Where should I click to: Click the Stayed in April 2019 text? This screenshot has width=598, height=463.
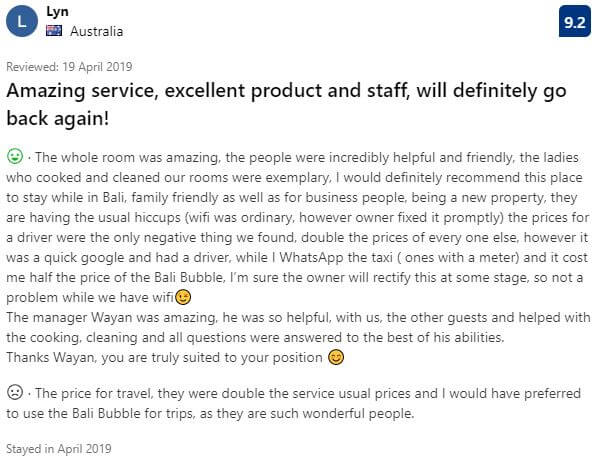pos(59,449)
